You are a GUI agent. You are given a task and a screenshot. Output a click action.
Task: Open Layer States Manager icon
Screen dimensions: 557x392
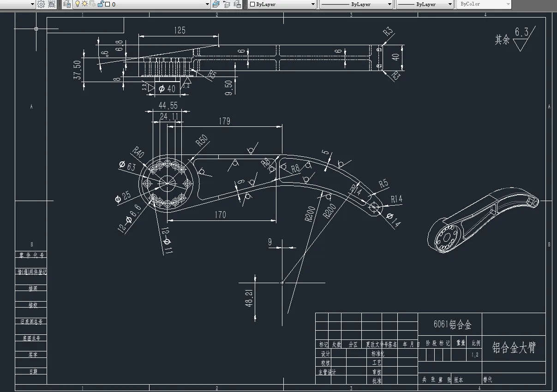coord(237,4)
